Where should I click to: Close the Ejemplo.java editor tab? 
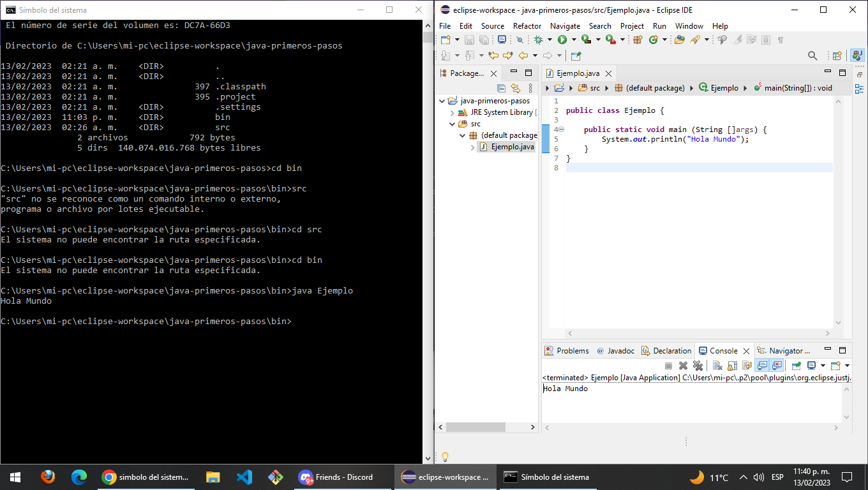(608, 73)
